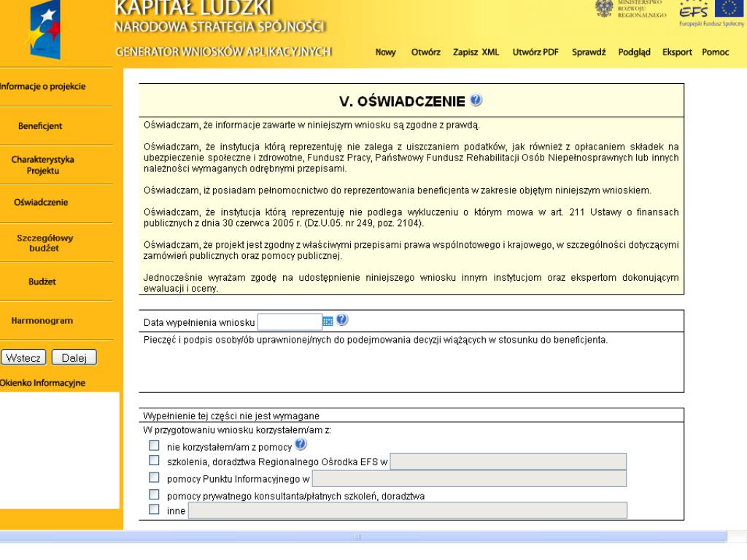Viewport: 747px width, 560px height.
Task: Open the calendar date picker icon
Action: click(328, 322)
